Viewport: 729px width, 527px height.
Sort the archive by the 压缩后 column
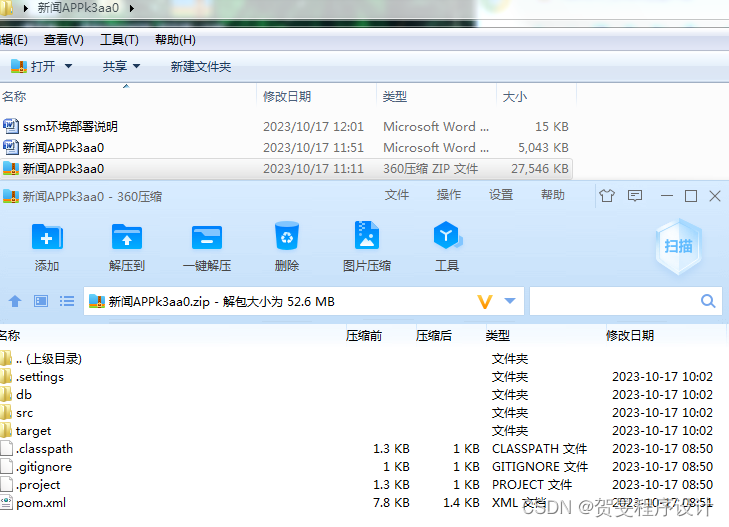433,336
